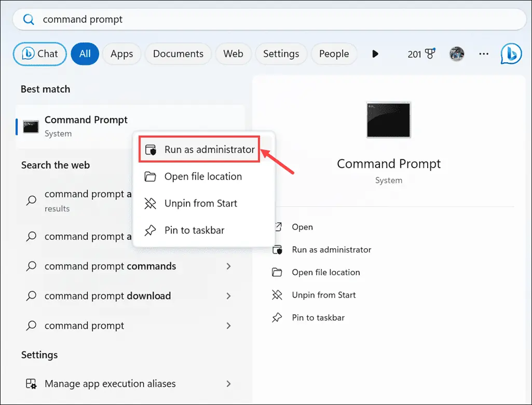
Task: Click the search magnifier icon in search box
Action: click(29, 19)
